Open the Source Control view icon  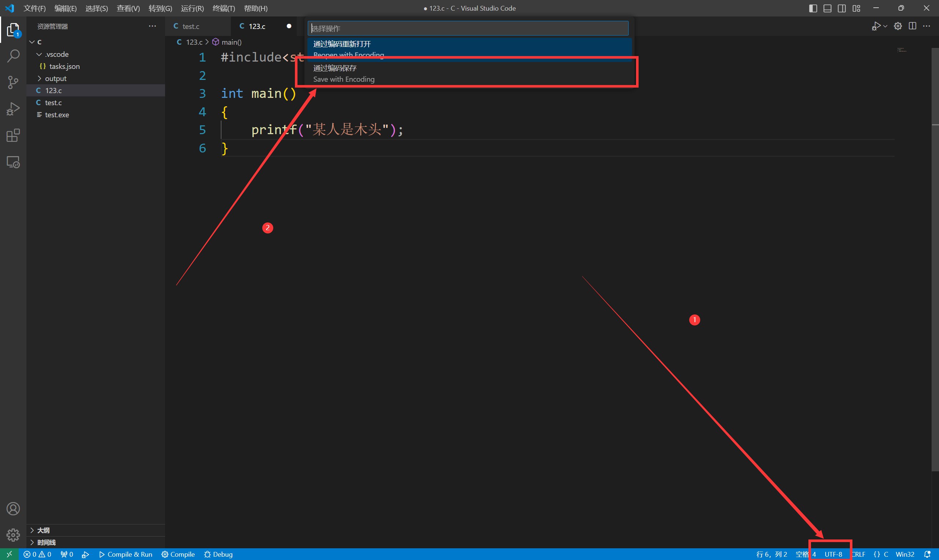point(13,82)
